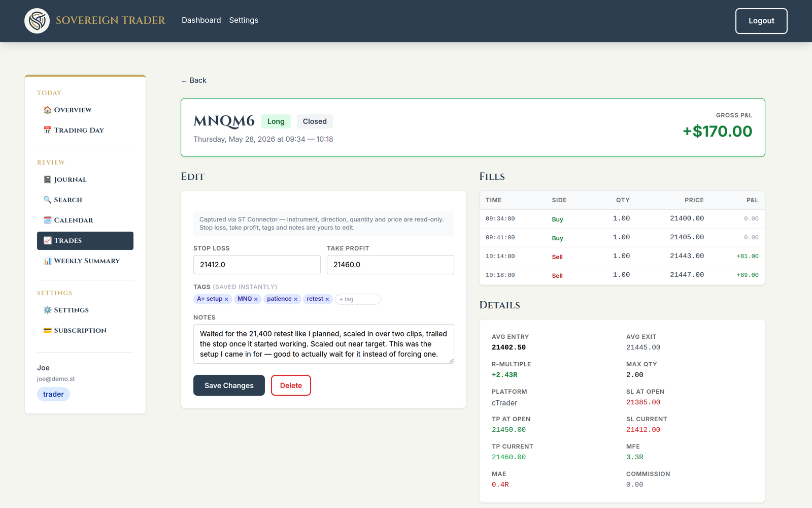Image resolution: width=812 pixels, height=508 pixels.
Task: Focus the Stop Loss input field
Action: click(257, 265)
